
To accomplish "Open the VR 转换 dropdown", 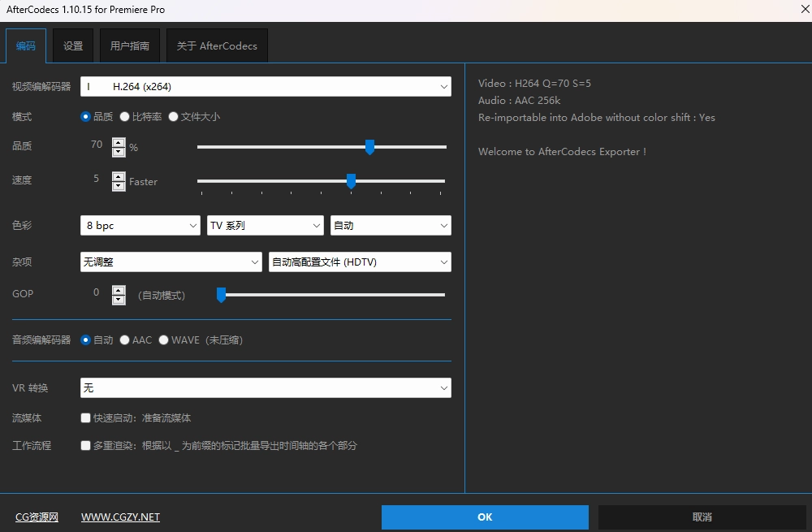I will [x=266, y=388].
